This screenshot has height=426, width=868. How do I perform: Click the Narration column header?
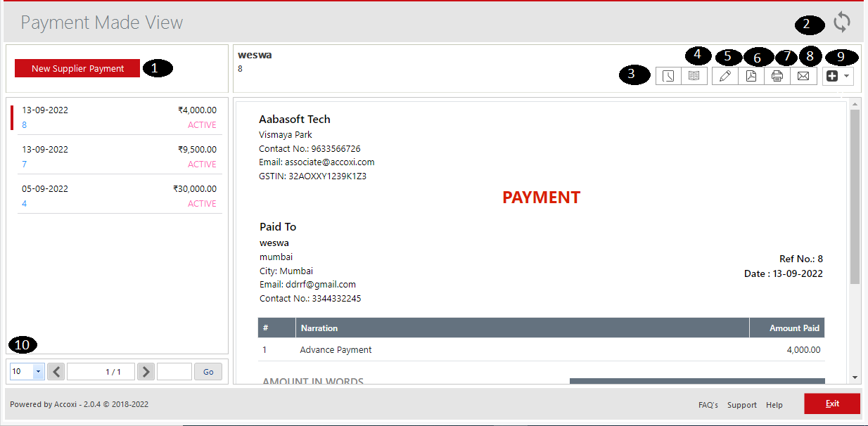tap(523, 328)
